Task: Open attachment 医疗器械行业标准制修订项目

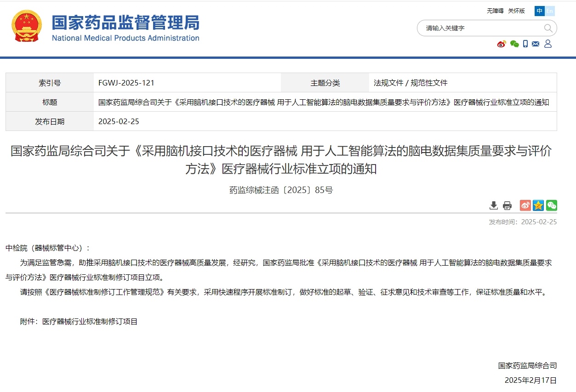Action: (x=90, y=322)
